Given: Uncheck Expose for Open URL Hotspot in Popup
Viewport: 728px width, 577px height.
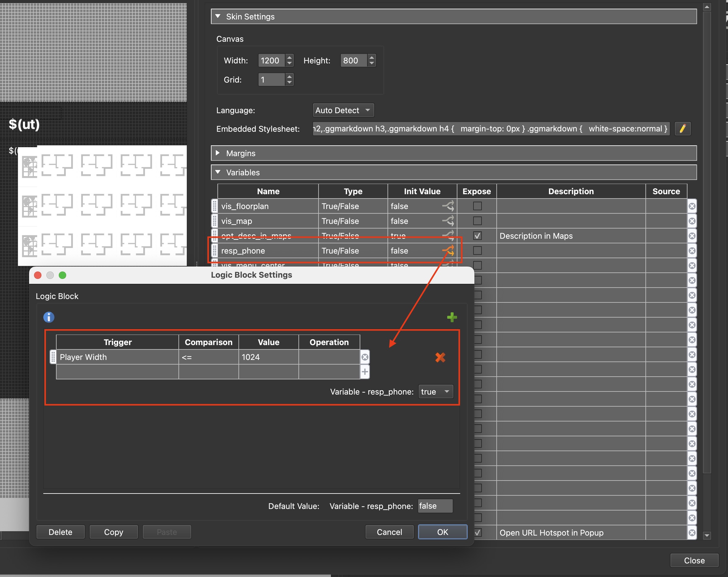Looking at the screenshot, I should click(x=477, y=532).
